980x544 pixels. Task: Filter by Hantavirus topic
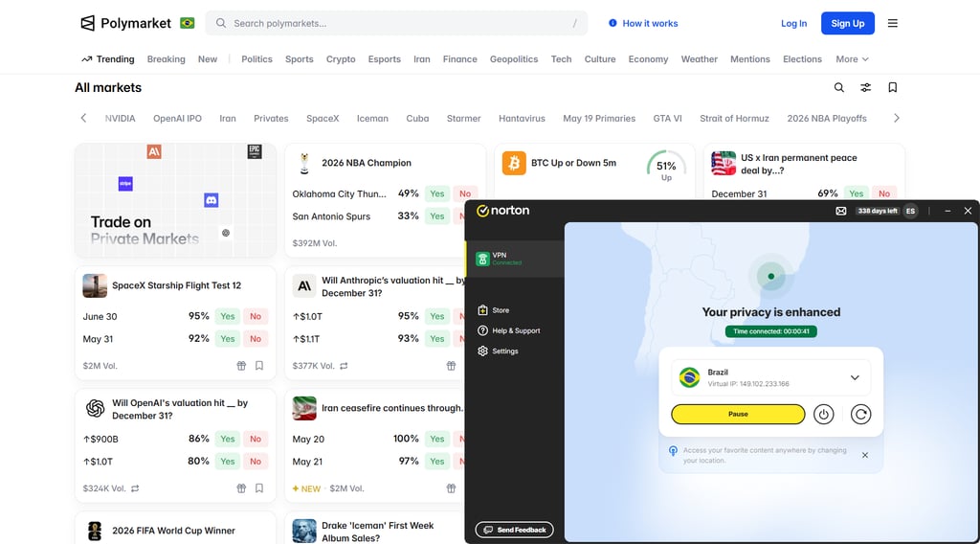(522, 118)
